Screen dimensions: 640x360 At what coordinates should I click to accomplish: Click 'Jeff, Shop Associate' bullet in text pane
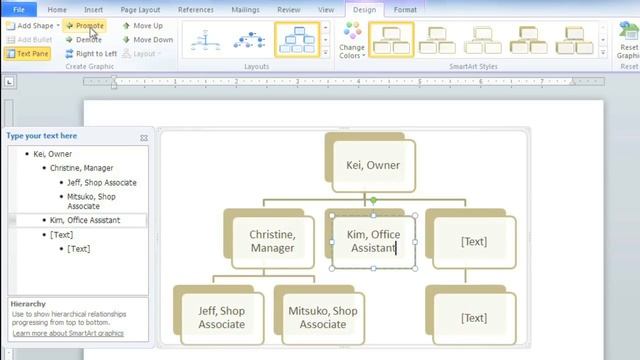click(x=102, y=182)
